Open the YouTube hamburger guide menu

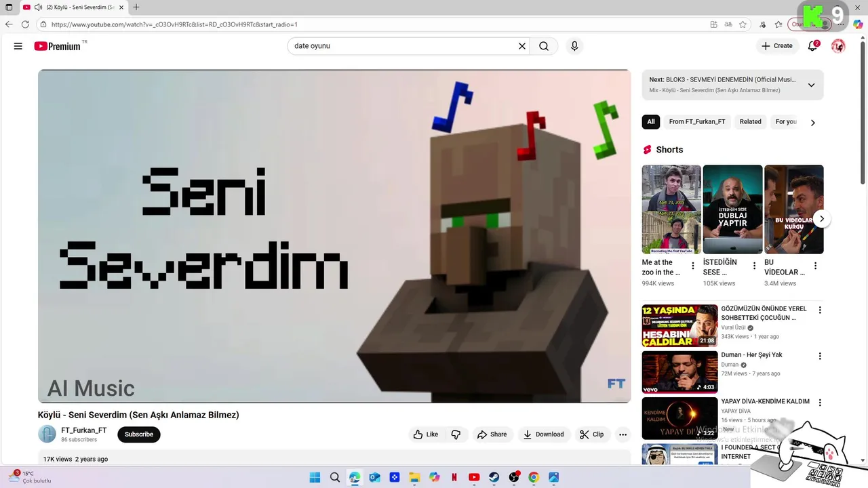18,46
